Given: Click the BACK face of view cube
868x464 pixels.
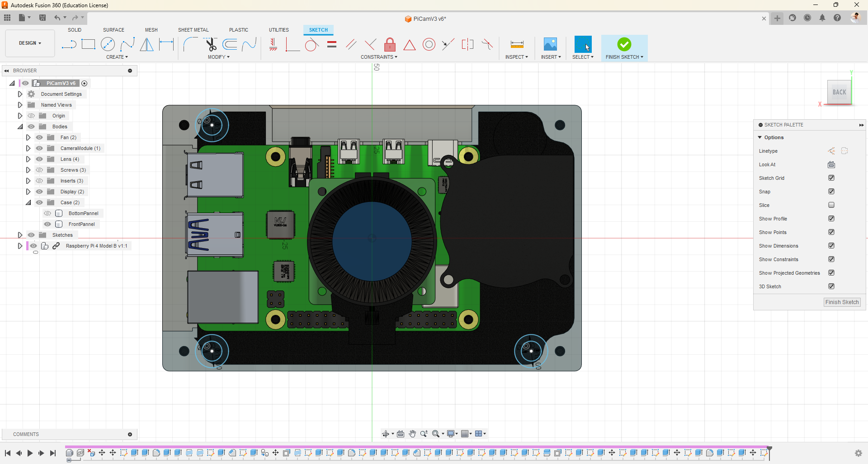Looking at the screenshot, I should tap(839, 92).
